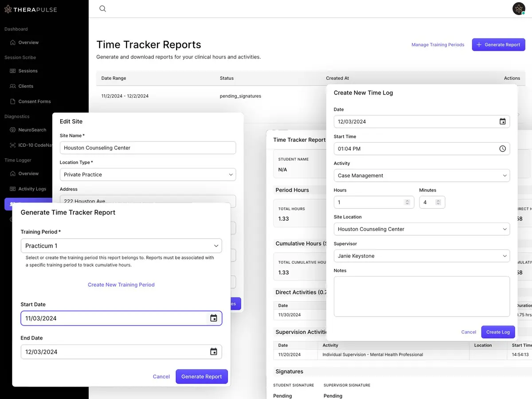
Task: Click Status column header
Action: coord(227,78)
